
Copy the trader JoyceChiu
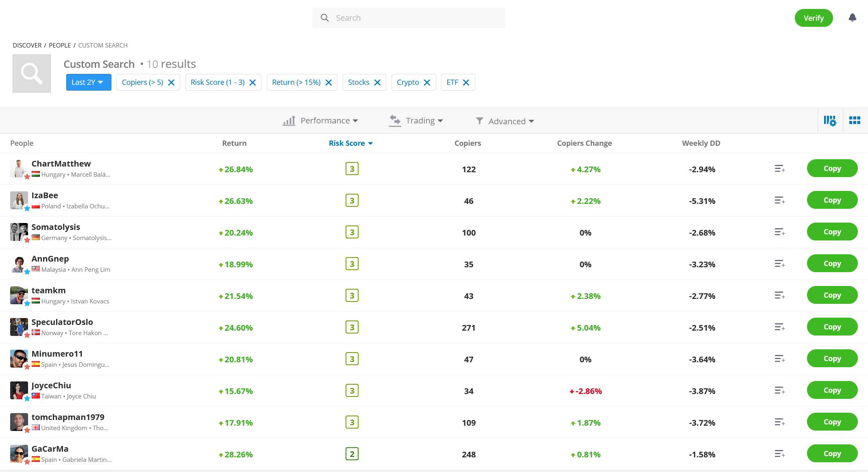coord(832,390)
